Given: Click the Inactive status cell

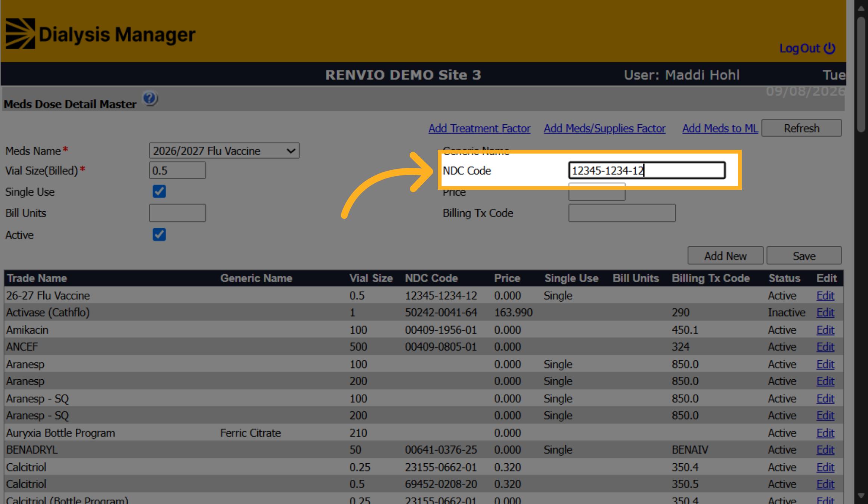Looking at the screenshot, I should (787, 312).
